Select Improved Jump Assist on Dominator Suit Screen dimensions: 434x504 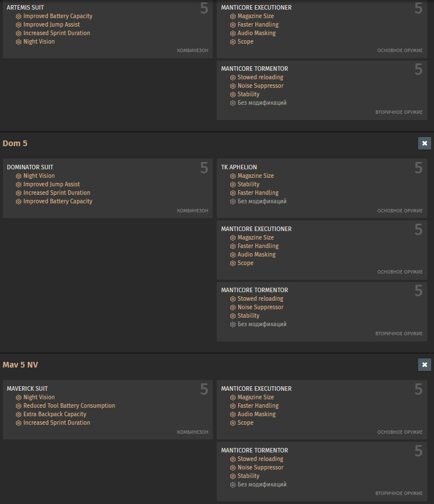tap(51, 185)
